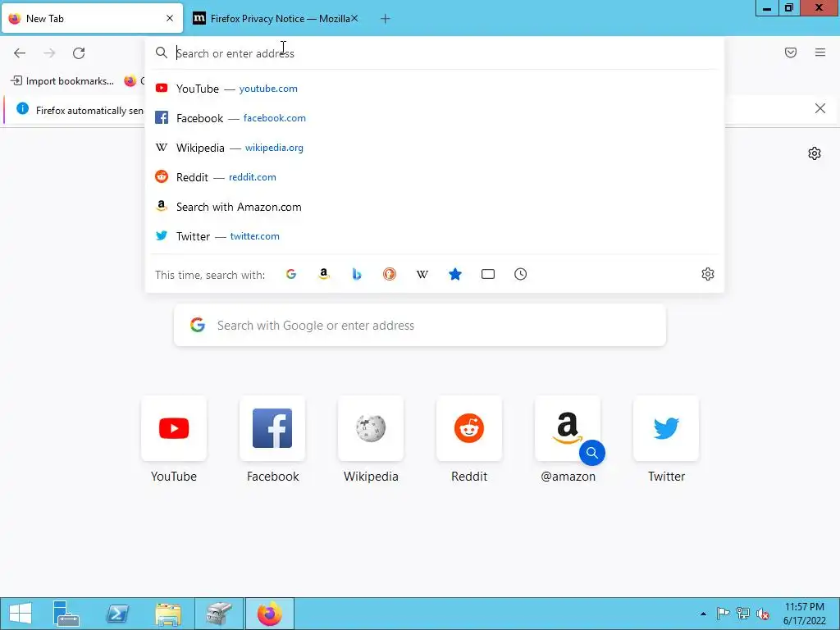The image size is (840, 630).
Task: Click the muted volume tray icon
Action: (x=763, y=614)
